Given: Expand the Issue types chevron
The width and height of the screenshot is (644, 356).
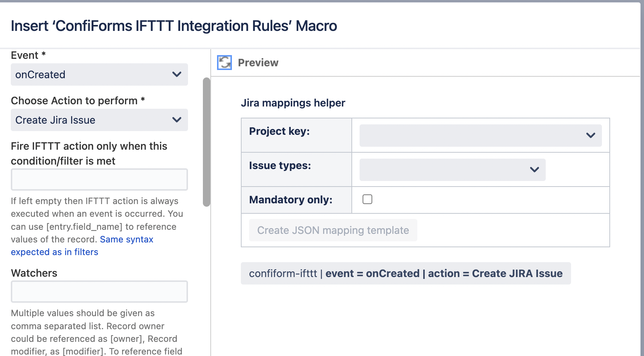Looking at the screenshot, I should pos(534,169).
